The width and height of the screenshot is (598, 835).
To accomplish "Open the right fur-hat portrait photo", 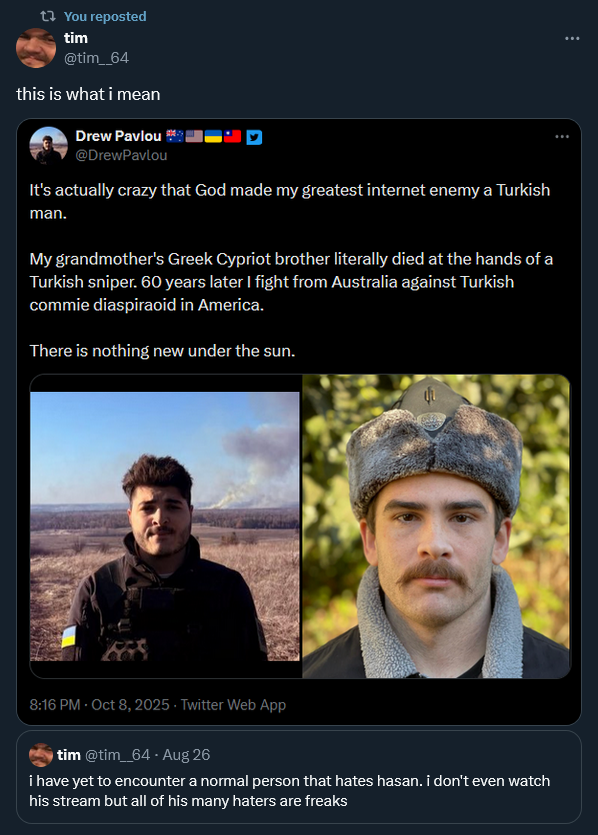I will (435, 525).
